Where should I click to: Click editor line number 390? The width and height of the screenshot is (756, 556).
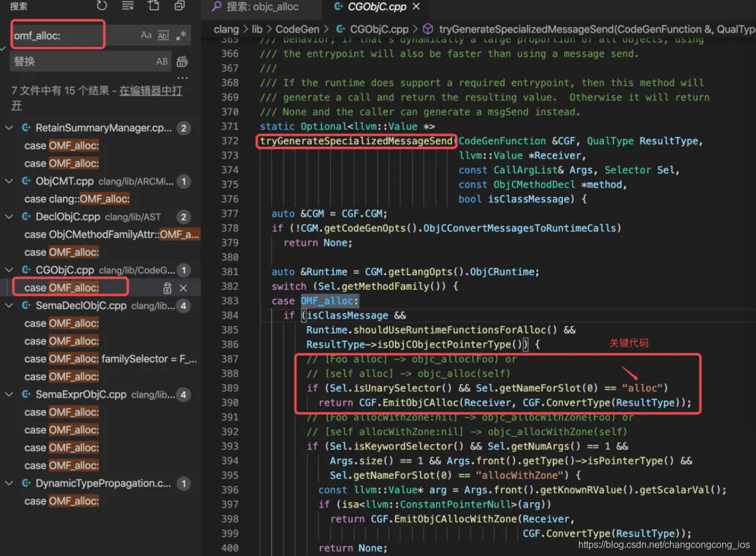[x=230, y=403]
